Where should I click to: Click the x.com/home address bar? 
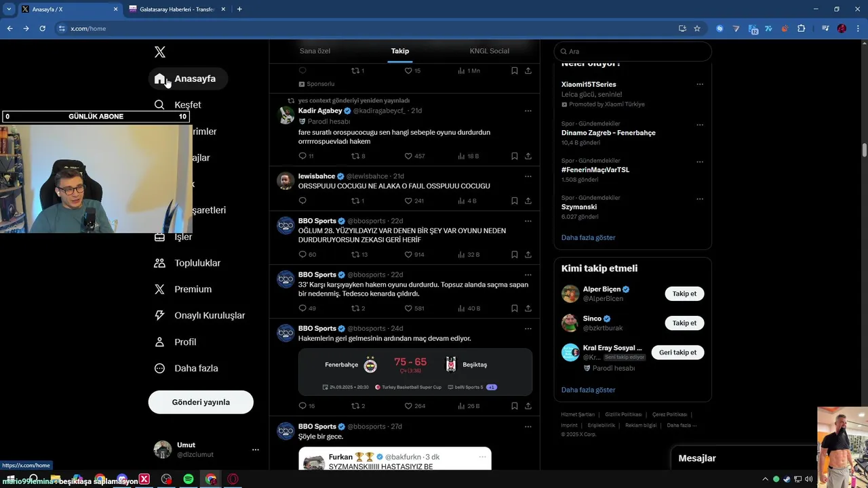coord(366,28)
